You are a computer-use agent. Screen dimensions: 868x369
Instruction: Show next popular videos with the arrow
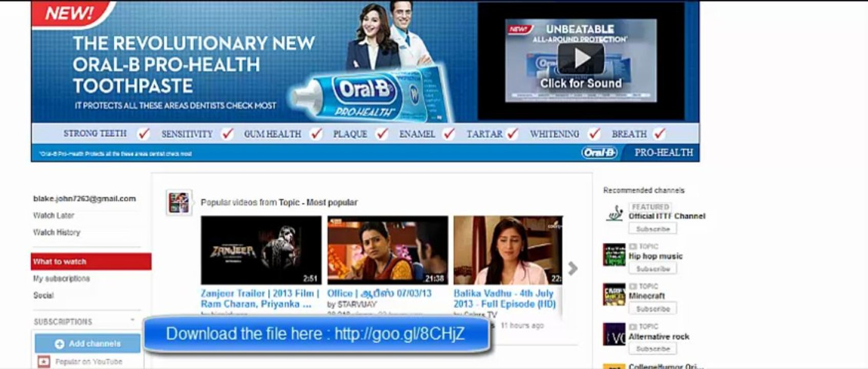pyautogui.click(x=573, y=268)
